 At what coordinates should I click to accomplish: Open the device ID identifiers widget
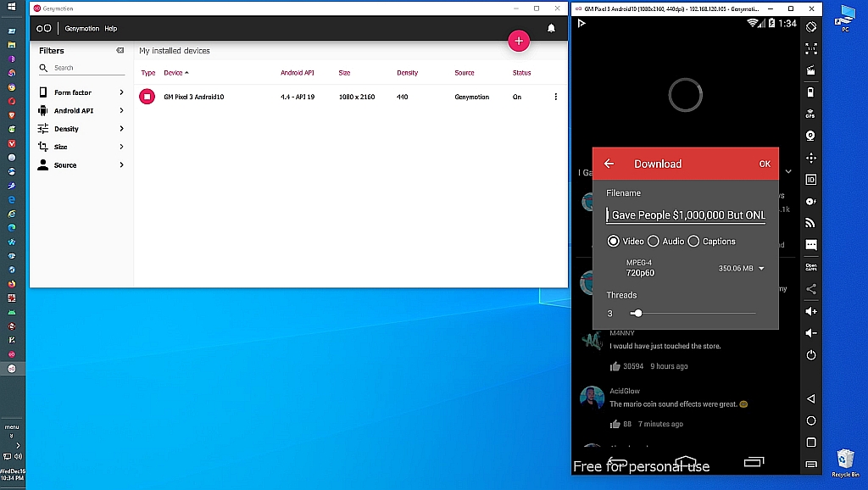[x=811, y=180]
